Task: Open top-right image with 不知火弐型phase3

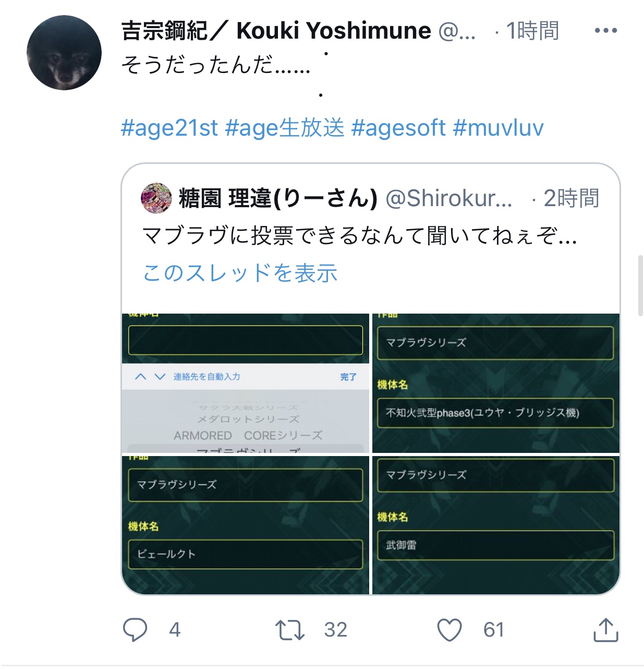Action: tap(496, 383)
